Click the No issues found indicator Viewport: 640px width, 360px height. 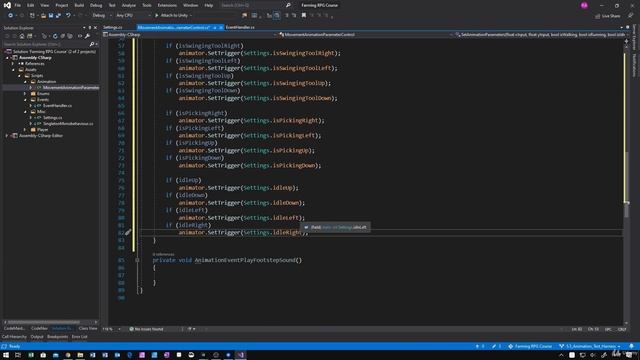coord(146,329)
